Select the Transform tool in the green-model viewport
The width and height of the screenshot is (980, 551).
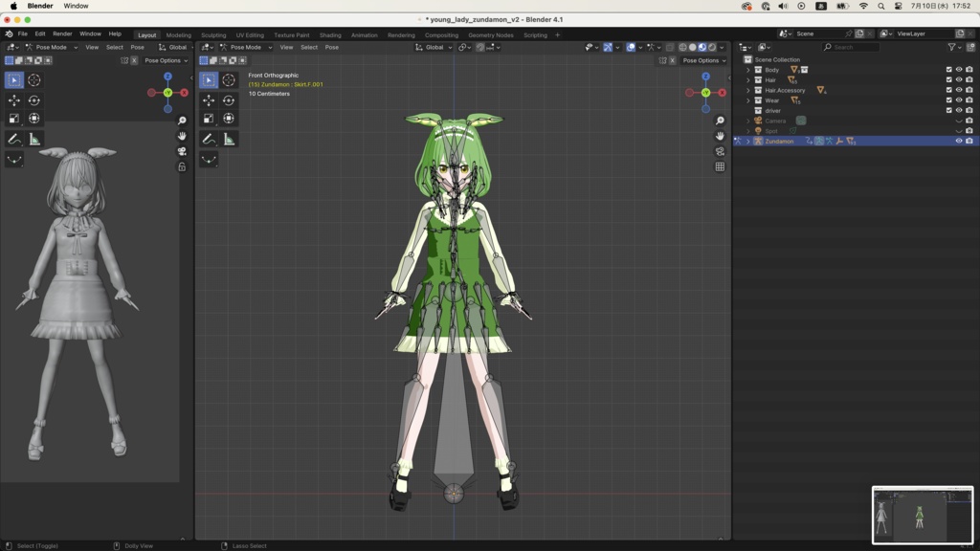[229, 119]
